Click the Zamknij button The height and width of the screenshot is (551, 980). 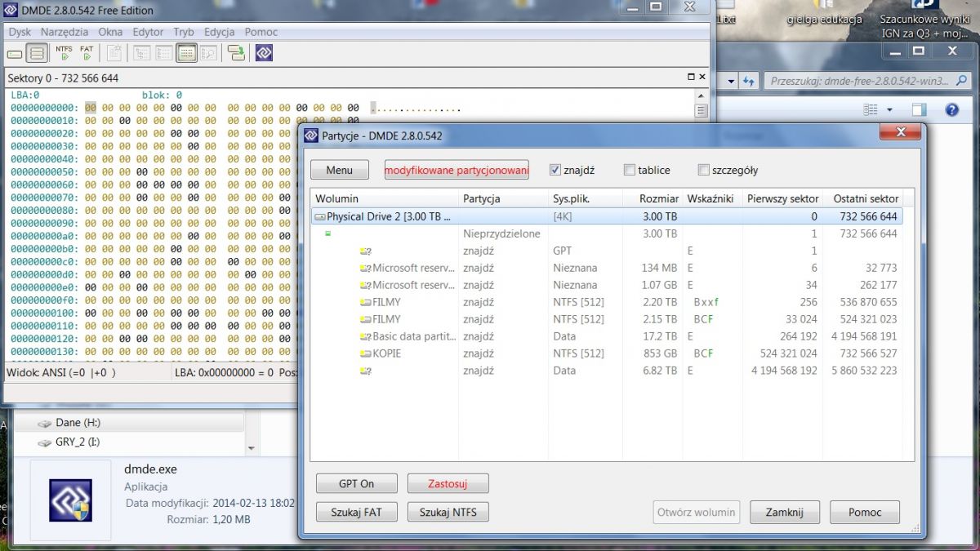click(x=784, y=513)
